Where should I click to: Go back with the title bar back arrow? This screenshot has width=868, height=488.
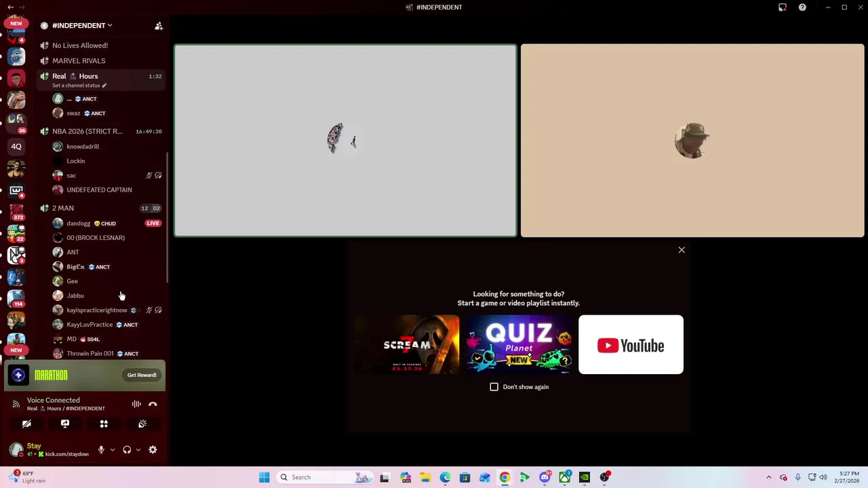(10, 7)
